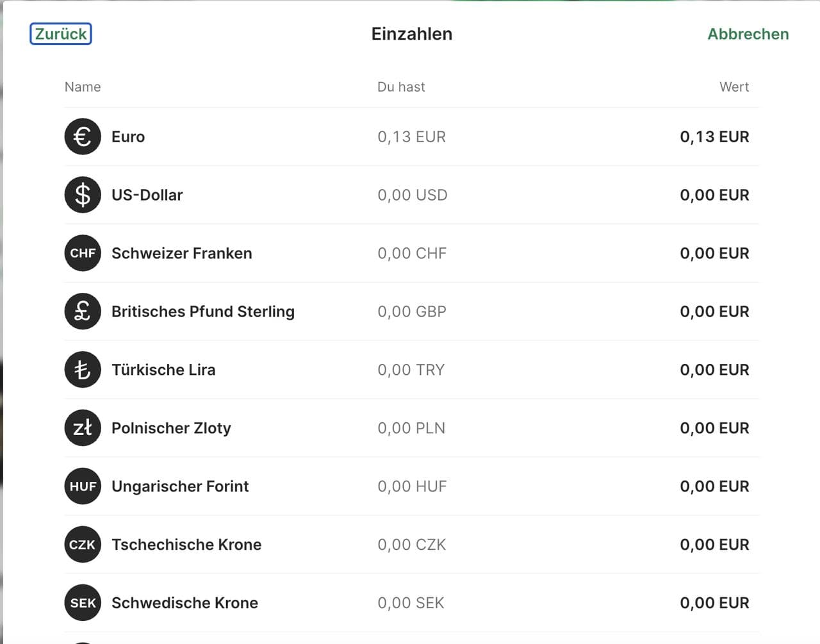Choose the CHF round icon
This screenshot has height=644, width=820.
[x=83, y=253]
